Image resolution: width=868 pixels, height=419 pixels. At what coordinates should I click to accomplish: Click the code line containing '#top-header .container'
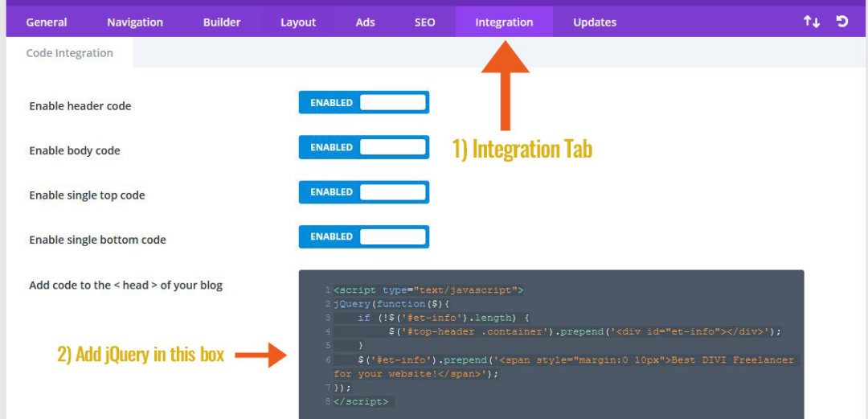[x=584, y=331]
